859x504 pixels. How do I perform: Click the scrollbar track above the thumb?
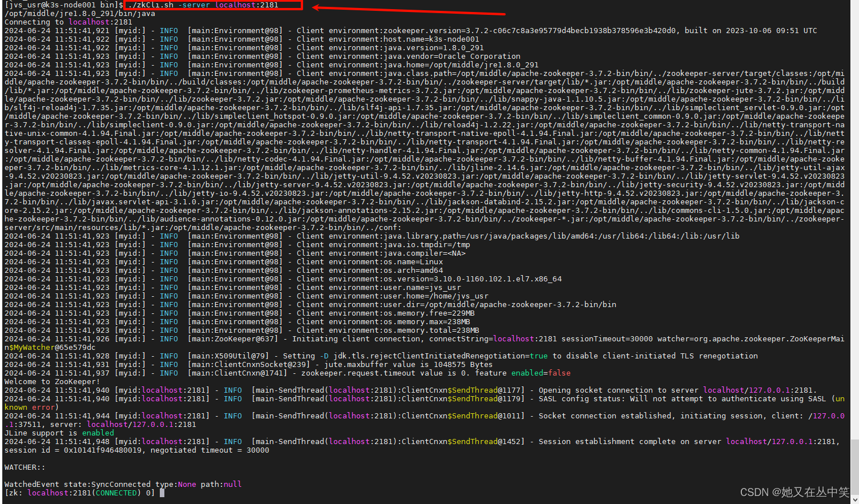(x=854, y=220)
